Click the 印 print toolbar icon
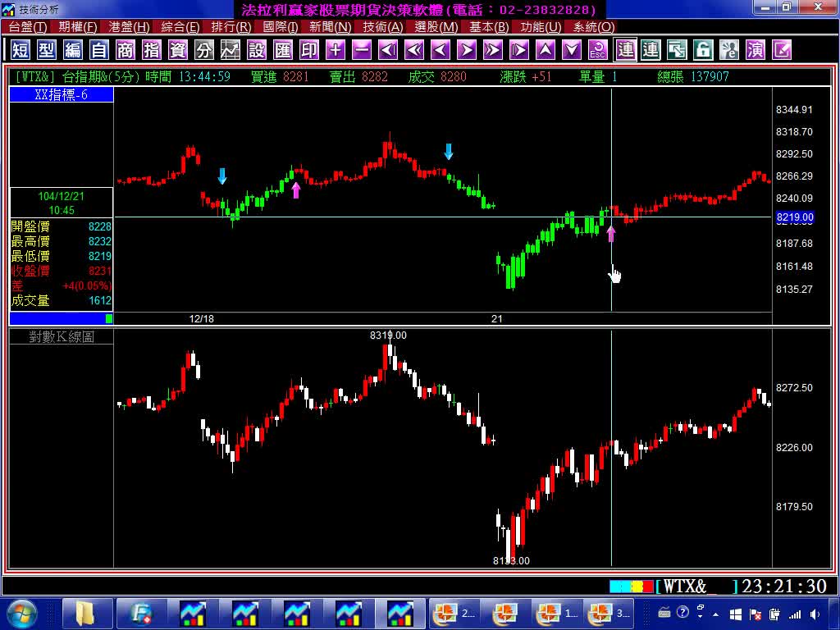This screenshot has width=840, height=630. click(x=309, y=50)
